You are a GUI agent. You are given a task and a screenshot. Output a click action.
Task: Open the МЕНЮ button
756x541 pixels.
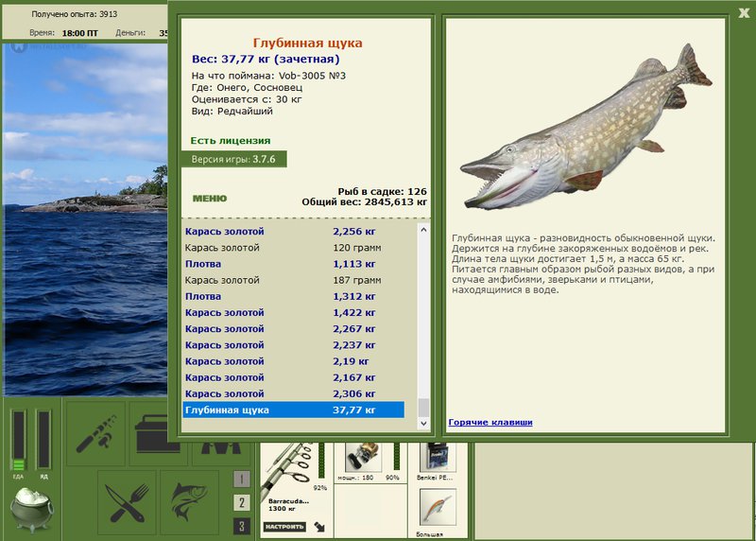210,199
